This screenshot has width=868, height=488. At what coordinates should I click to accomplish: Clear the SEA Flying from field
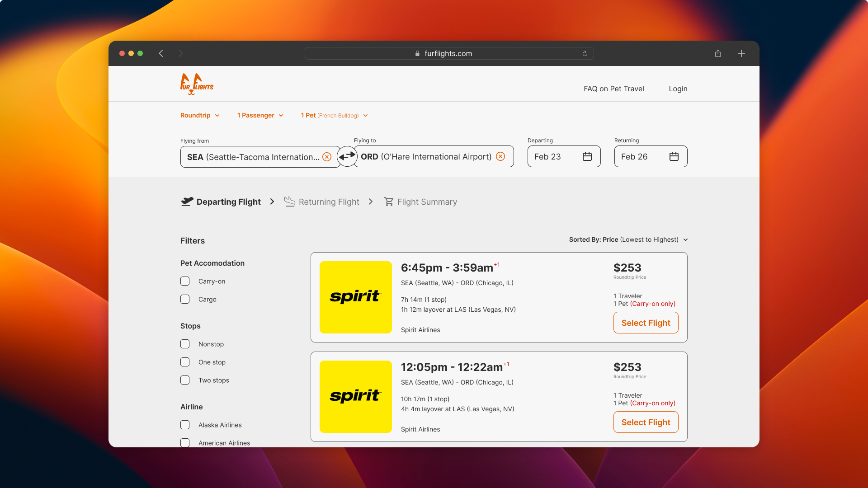tap(327, 157)
